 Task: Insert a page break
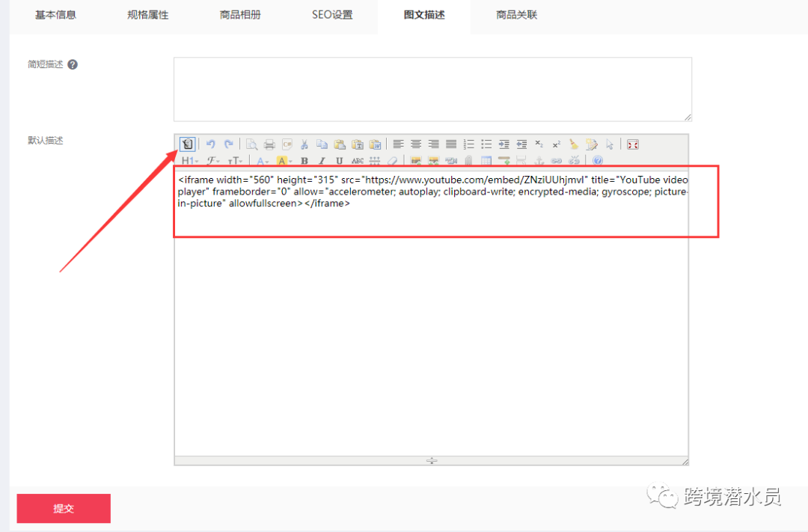[x=521, y=161]
